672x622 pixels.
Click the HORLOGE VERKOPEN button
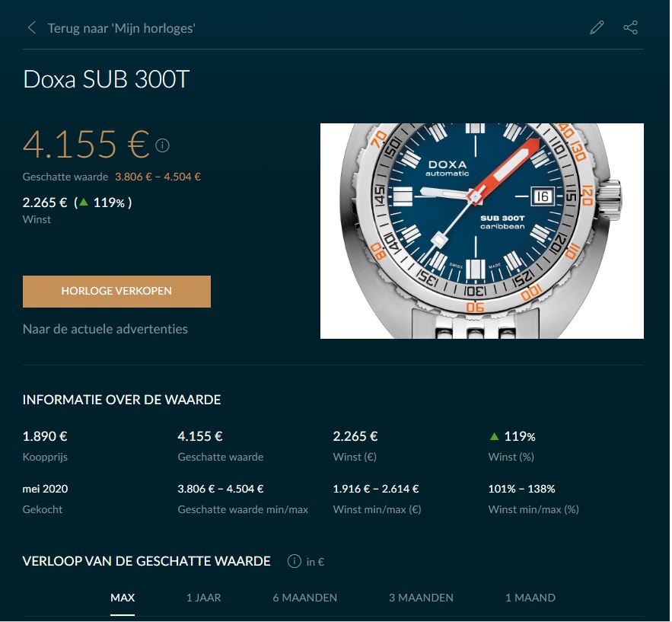(116, 292)
